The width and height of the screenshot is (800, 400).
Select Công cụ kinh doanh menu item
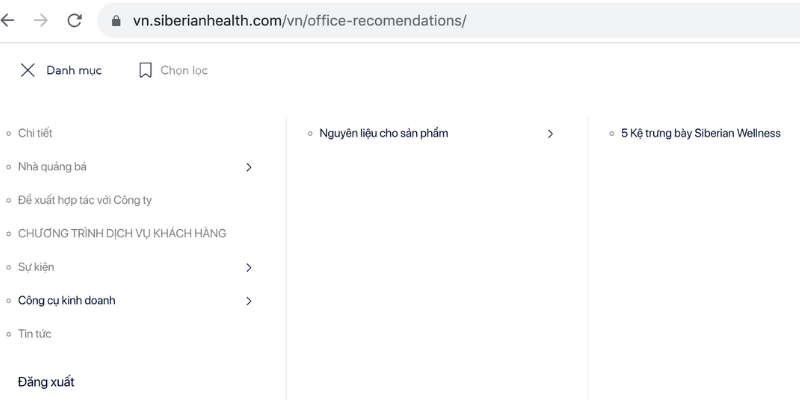[66, 300]
